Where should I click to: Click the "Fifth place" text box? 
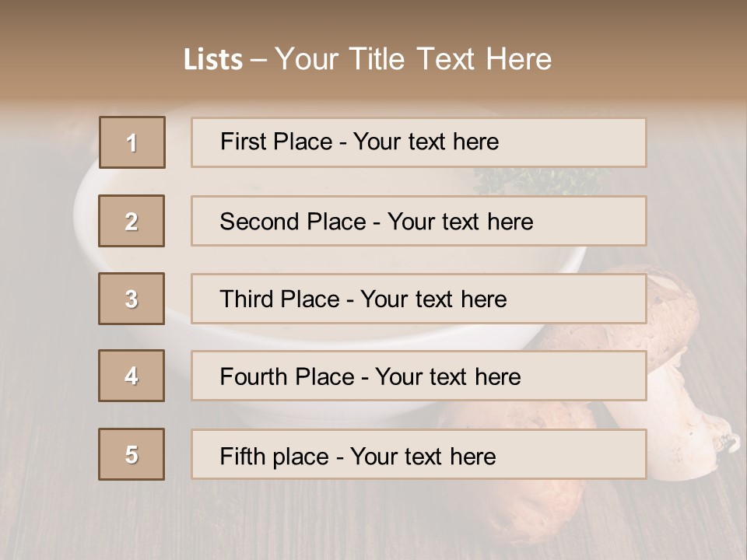419,454
